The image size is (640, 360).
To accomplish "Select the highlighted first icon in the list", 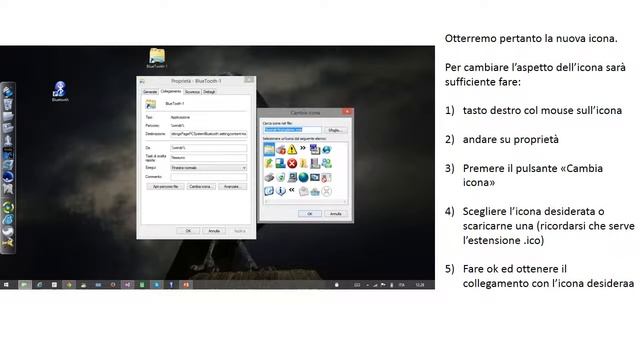I will coord(269,149).
